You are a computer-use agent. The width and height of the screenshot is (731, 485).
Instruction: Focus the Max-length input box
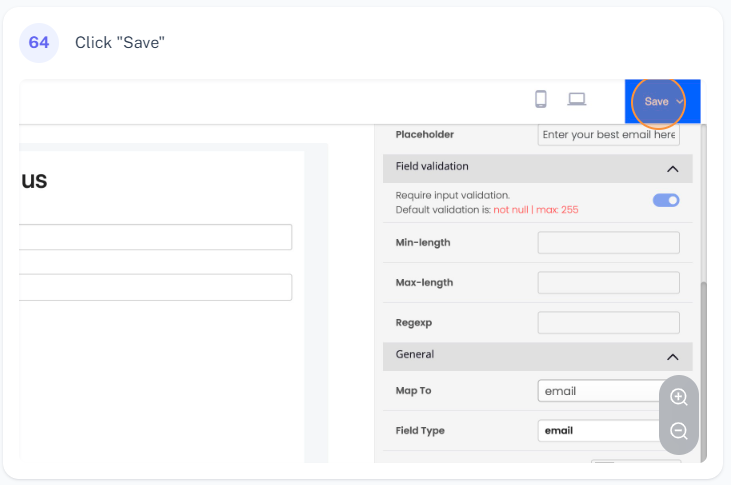click(x=608, y=283)
